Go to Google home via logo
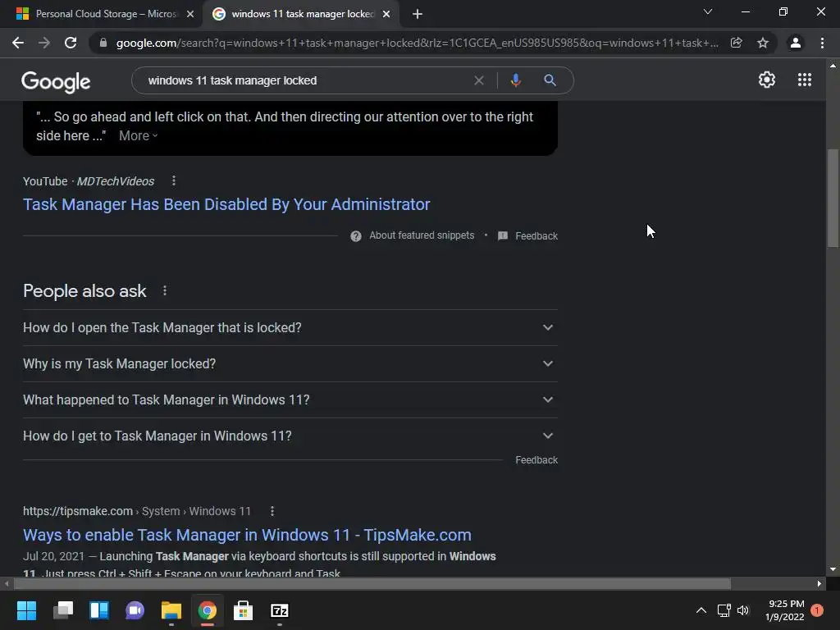 pyautogui.click(x=56, y=81)
